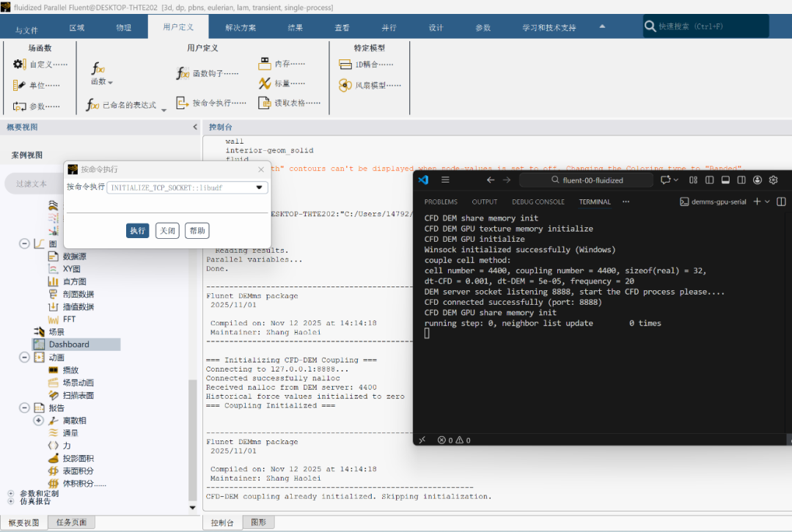The height and width of the screenshot is (532, 792).
Task: Open VS Code settings gear
Action: (x=773, y=180)
